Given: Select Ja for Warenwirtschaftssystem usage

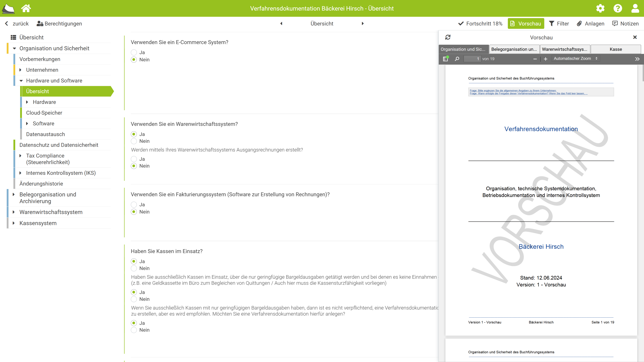Looking at the screenshot, I should [134, 134].
